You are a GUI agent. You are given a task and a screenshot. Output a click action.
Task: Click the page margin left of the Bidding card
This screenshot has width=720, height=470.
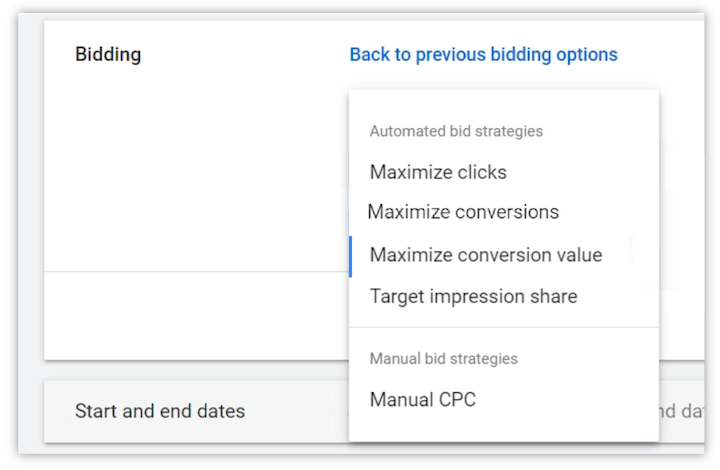[30, 200]
